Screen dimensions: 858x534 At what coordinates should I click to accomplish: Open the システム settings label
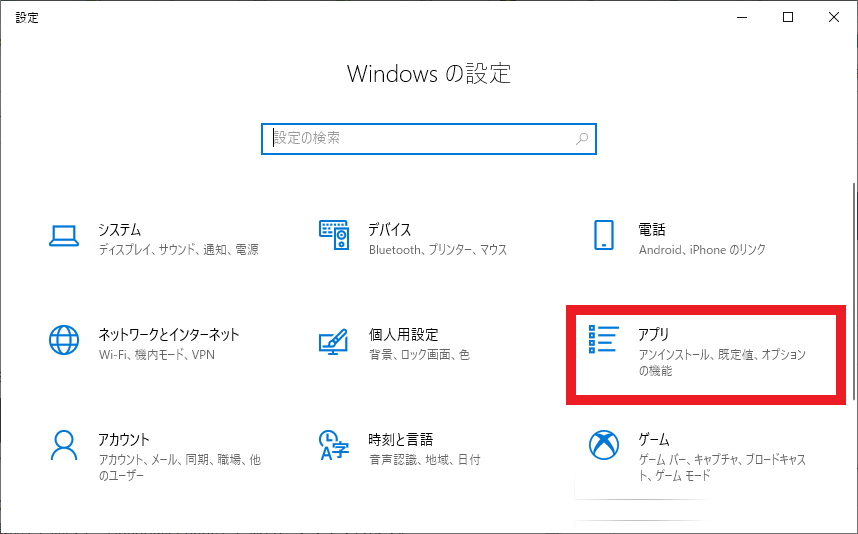tap(120, 230)
